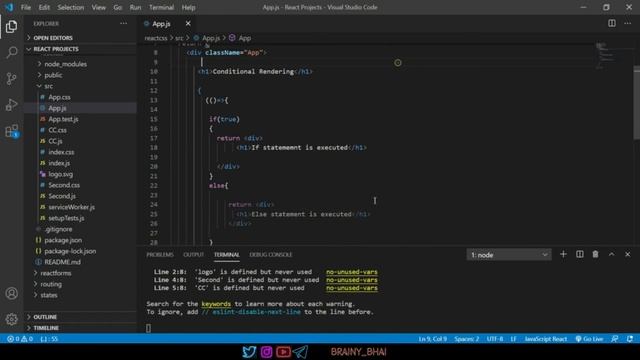Open the terminal selector dropdown '1: node'

509,255
